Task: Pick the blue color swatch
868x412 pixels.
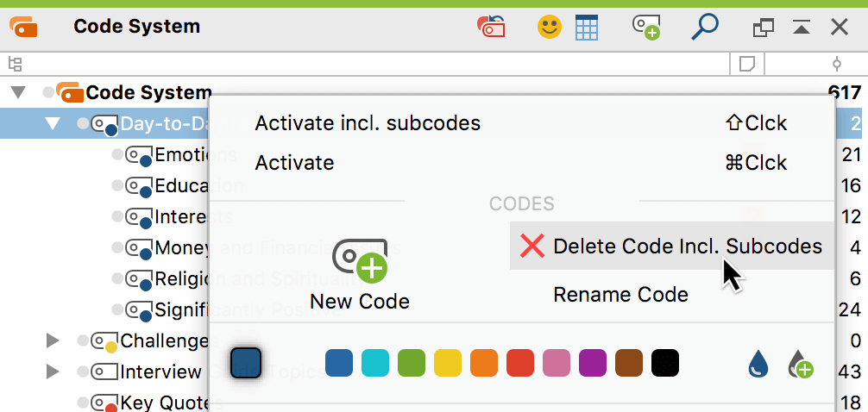Action: click(339, 364)
